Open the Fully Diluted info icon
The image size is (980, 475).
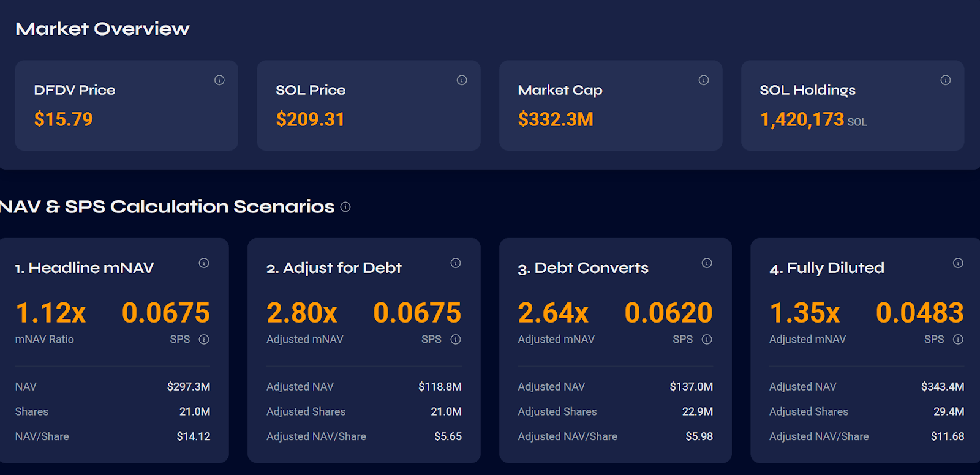pyautogui.click(x=959, y=263)
